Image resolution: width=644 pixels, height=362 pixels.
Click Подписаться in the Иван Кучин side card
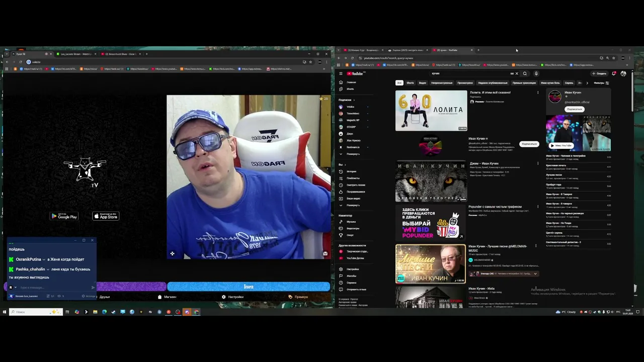574,109
